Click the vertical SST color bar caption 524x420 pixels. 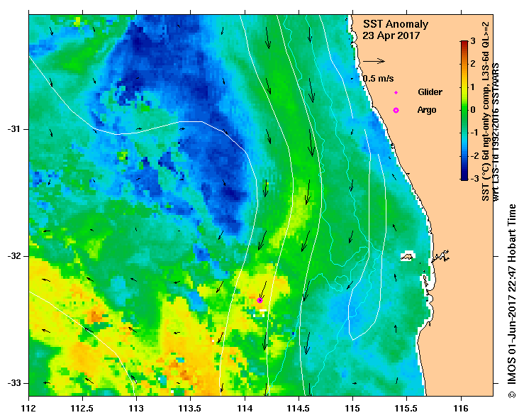pos(490,111)
